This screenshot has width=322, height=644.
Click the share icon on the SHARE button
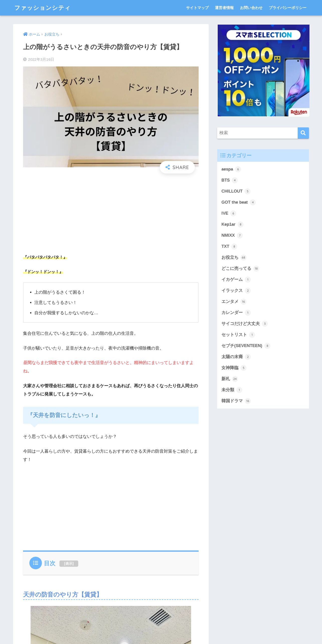click(168, 167)
